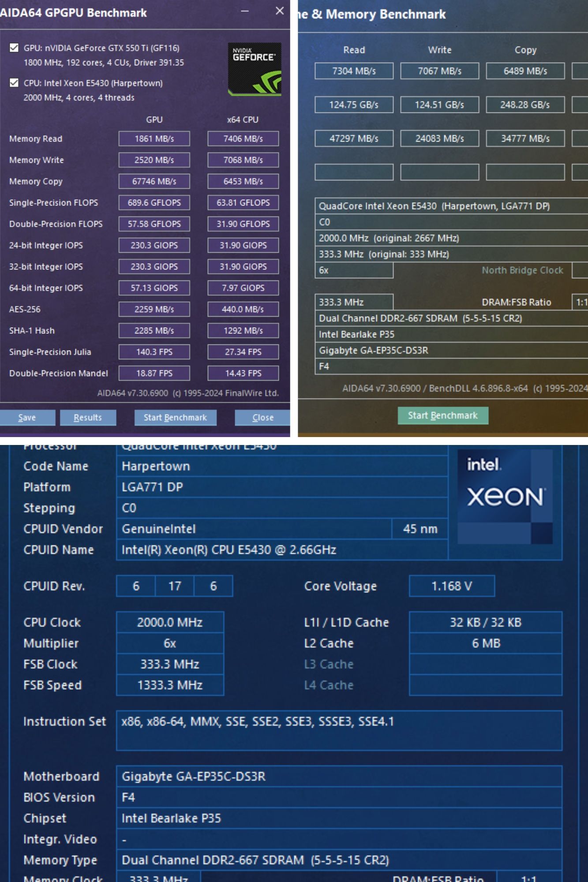Start Benchmark in the GPGPU window
The image size is (588, 882).
coord(175,417)
